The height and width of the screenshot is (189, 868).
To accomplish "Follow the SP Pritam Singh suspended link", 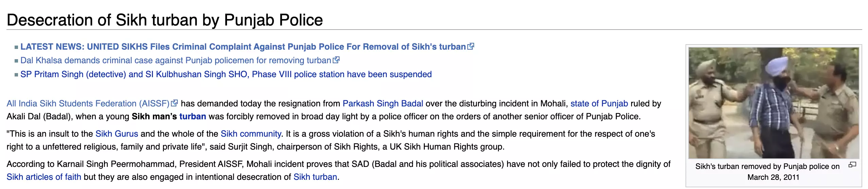I will [x=226, y=74].
